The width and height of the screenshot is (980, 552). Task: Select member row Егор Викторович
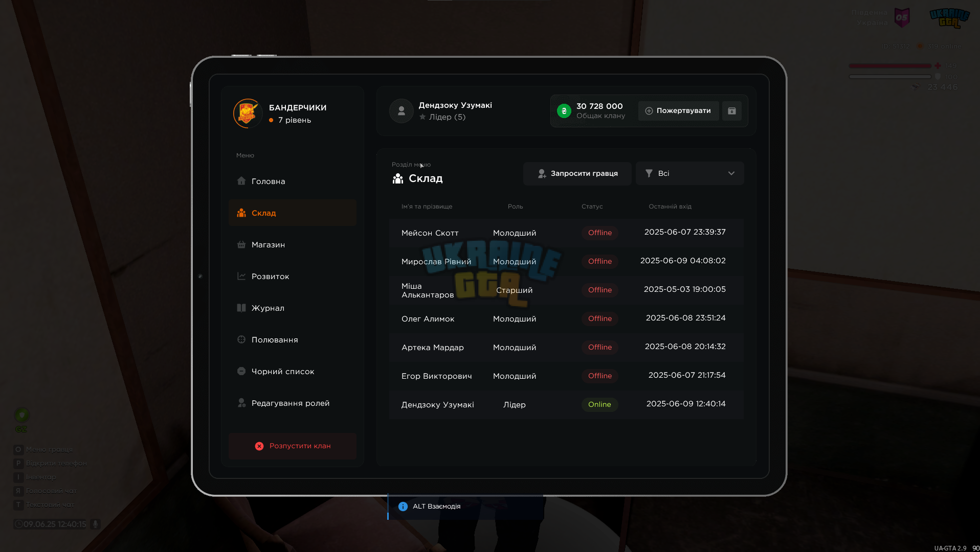pyautogui.click(x=566, y=376)
